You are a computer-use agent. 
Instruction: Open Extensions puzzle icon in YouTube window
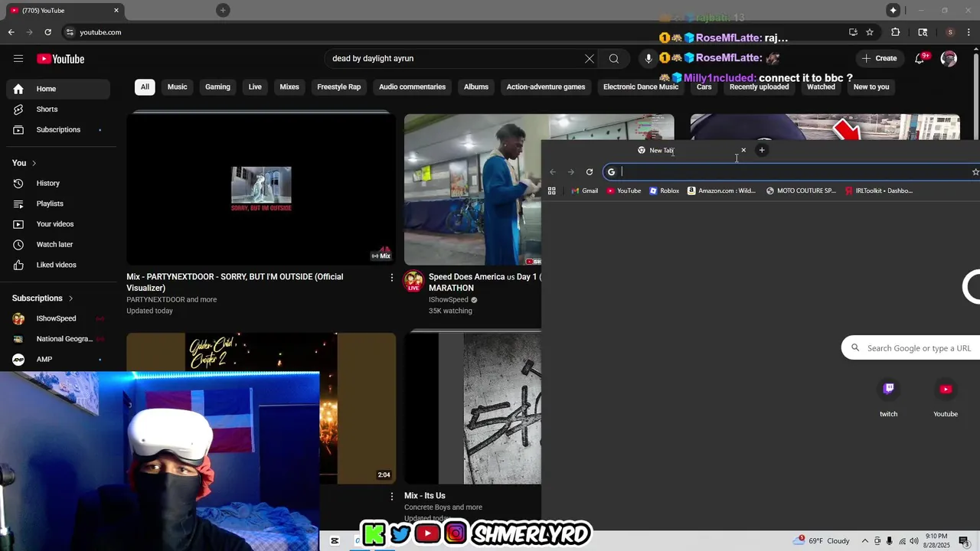(895, 32)
